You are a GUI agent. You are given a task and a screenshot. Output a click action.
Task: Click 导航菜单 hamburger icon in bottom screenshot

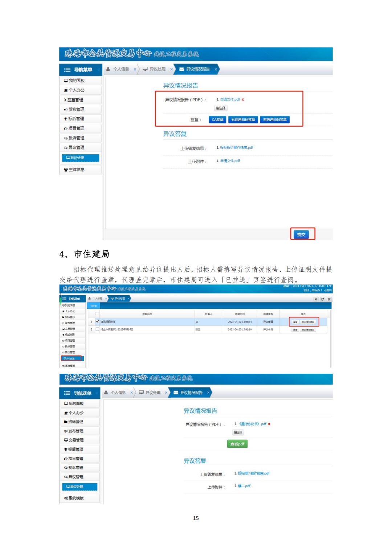click(67, 393)
